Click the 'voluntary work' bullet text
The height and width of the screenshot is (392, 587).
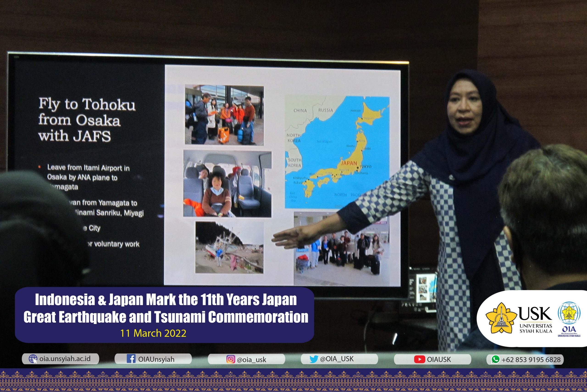coord(117,244)
